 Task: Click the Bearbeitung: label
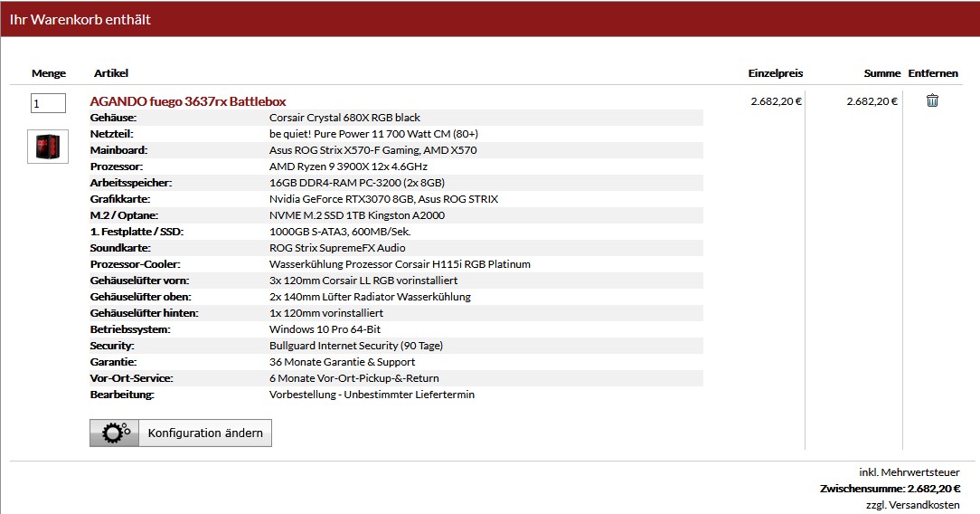coord(122,394)
